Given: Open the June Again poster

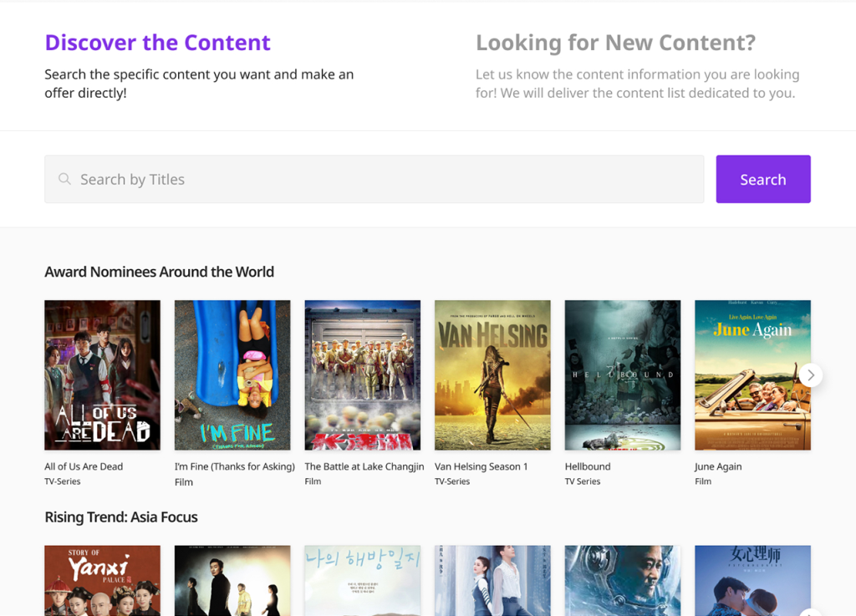Looking at the screenshot, I should (753, 374).
